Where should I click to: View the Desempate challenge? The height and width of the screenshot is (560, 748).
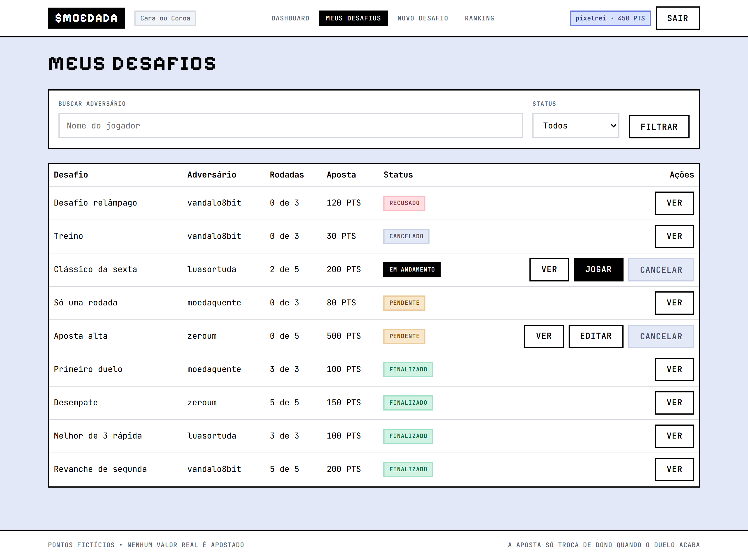pos(674,403)
